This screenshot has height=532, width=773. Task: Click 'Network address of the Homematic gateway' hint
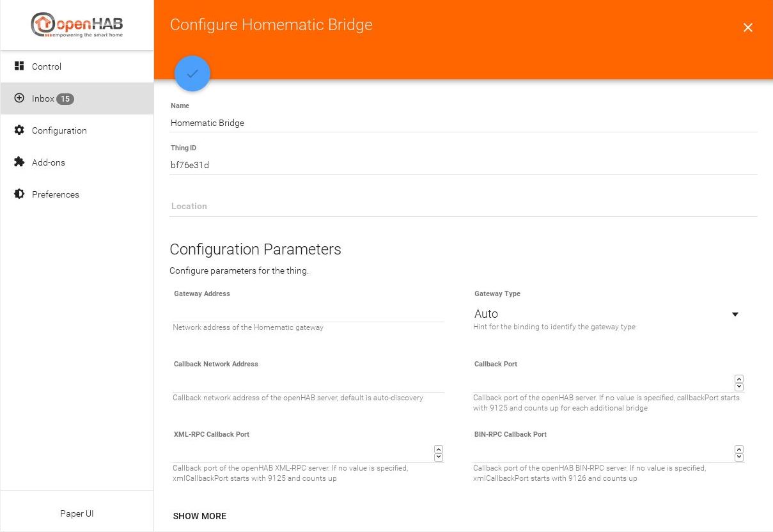point(248,327)
